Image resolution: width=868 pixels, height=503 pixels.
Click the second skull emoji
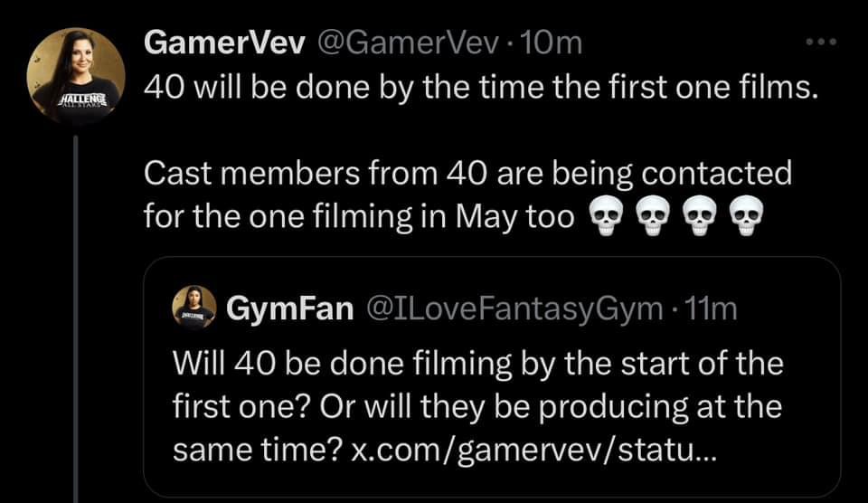click(x=653, y=215)
